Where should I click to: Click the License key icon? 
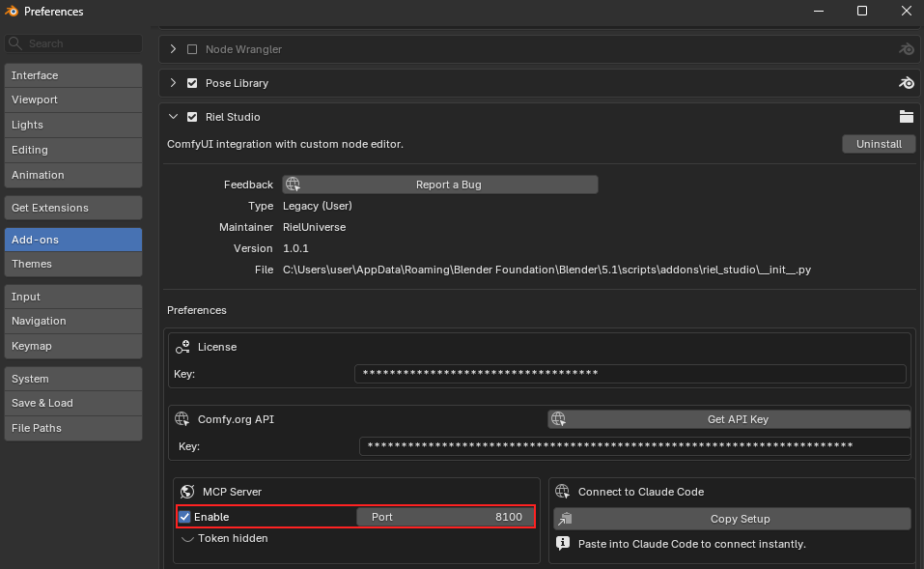pyautogui.click(x=182, y=347)
